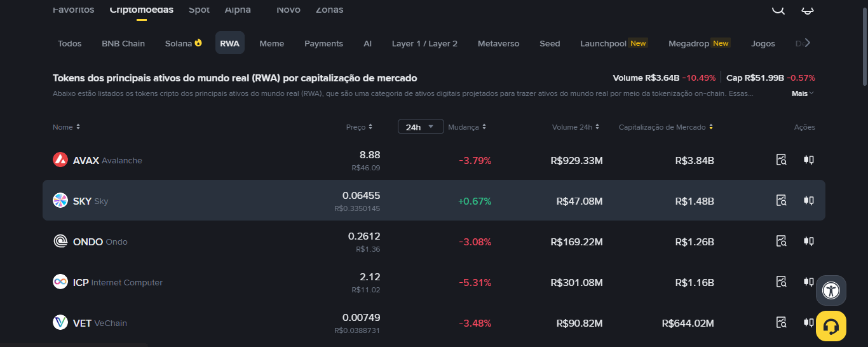868x347 pixels.
Task: Select the Metaverso category filter
Action: [498, 43]
